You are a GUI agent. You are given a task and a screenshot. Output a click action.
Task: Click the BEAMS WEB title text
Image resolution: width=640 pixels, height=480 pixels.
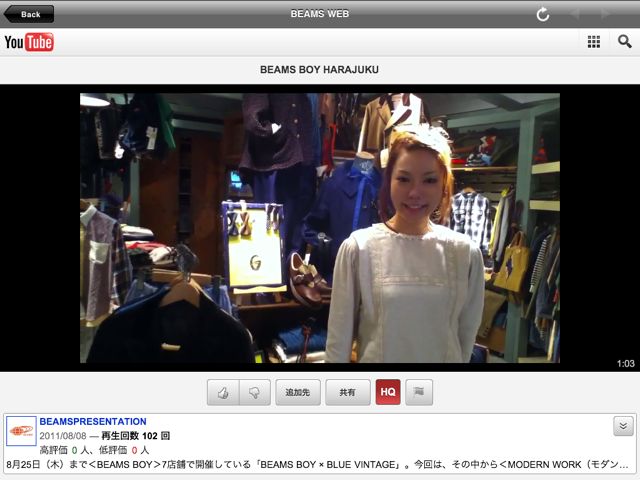[x=320, y=14]
